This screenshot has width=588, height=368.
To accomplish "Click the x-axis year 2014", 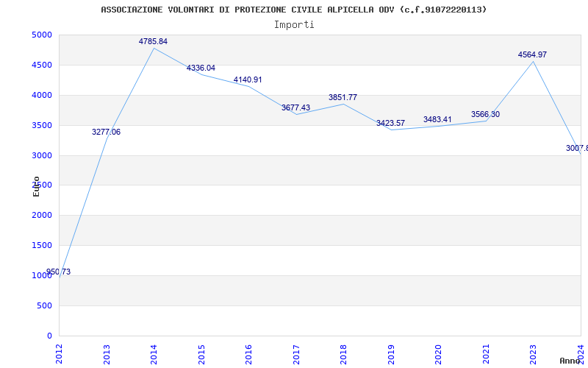I will coord(154,354).
